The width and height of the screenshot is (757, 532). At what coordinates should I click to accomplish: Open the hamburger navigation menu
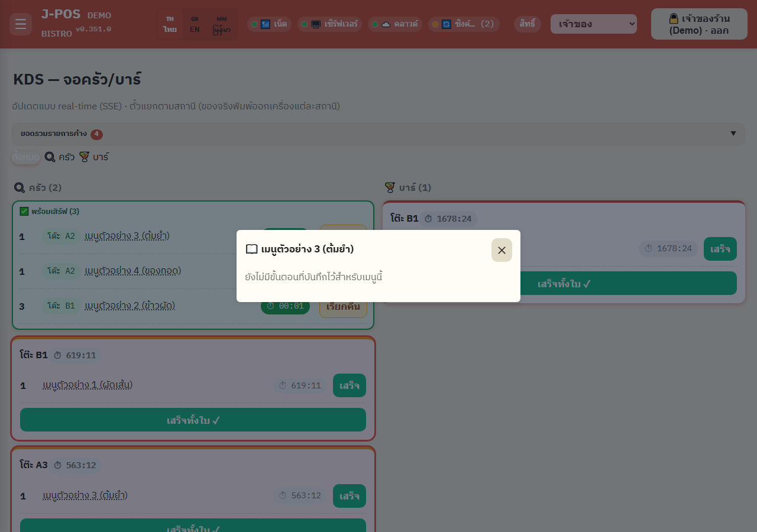point(21,24)
